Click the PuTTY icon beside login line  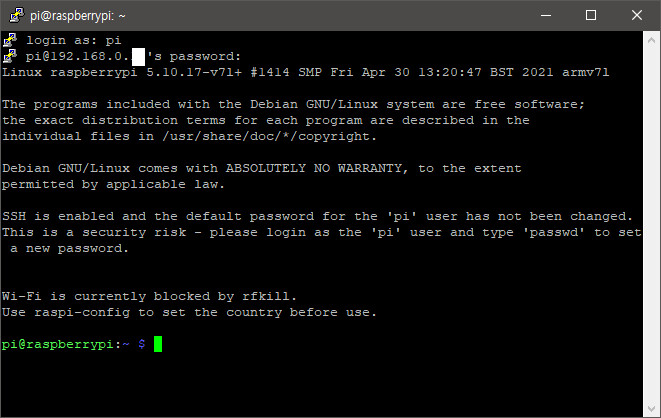click(9, 40)
